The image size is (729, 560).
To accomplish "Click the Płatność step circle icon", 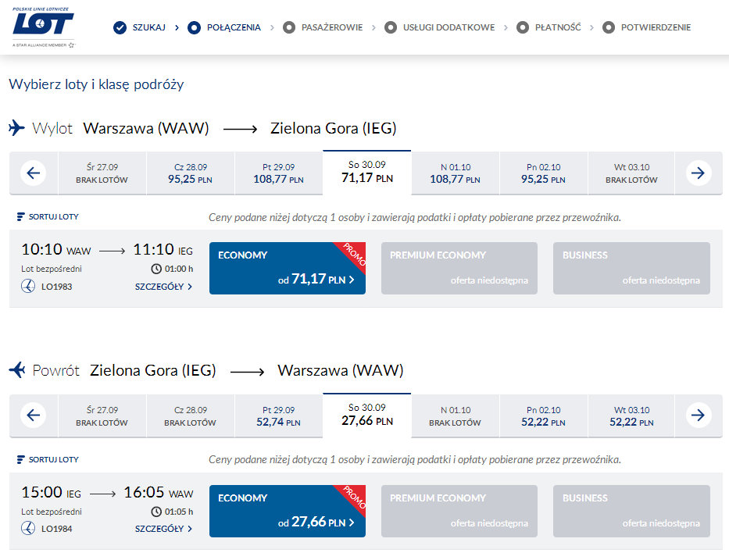I will pyautogui.click(x=523, y=27).
